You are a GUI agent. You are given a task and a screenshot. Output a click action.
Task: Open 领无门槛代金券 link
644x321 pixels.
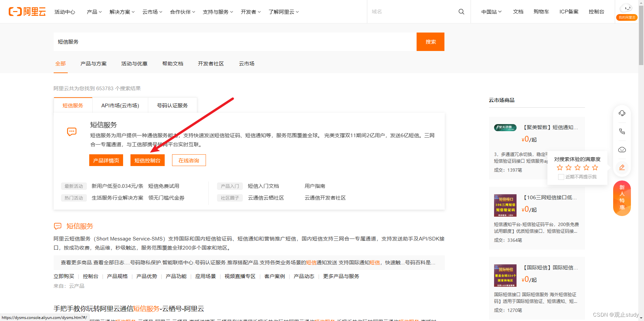coord(166,198)
